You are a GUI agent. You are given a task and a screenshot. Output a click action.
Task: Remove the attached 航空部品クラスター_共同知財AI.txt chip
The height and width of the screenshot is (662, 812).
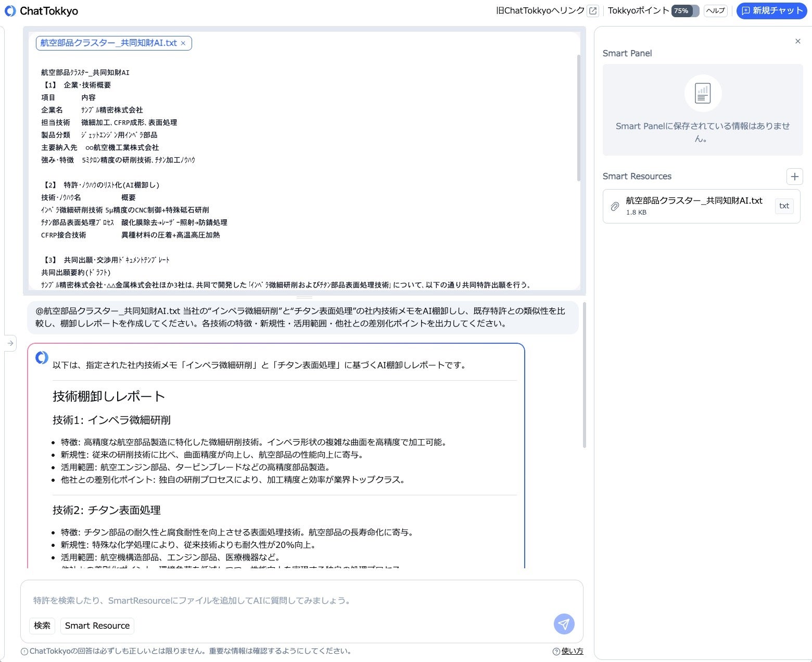coord(183,43)
